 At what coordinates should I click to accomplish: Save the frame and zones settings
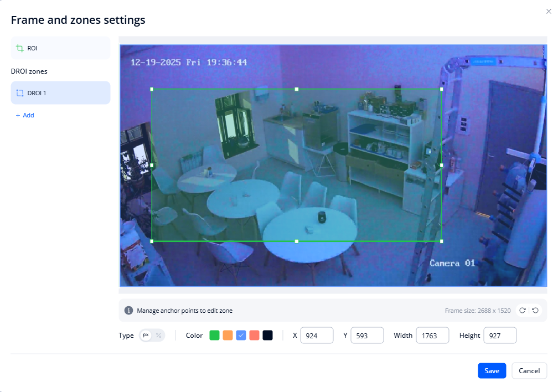tap(492, 370)
